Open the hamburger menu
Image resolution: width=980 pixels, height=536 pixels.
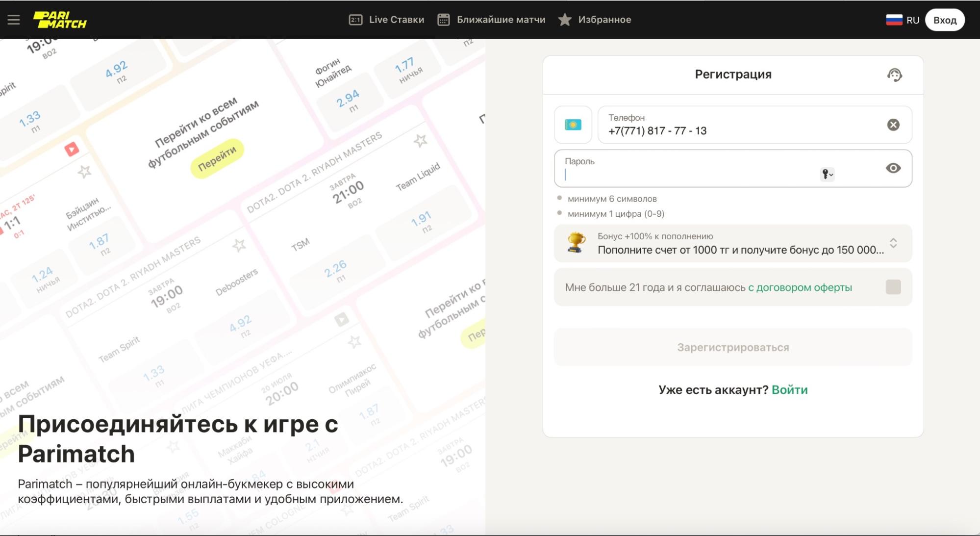14,20
